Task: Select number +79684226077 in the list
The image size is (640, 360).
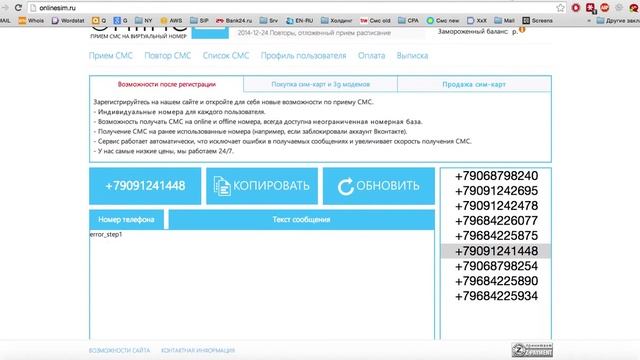Action: (496, 221)
